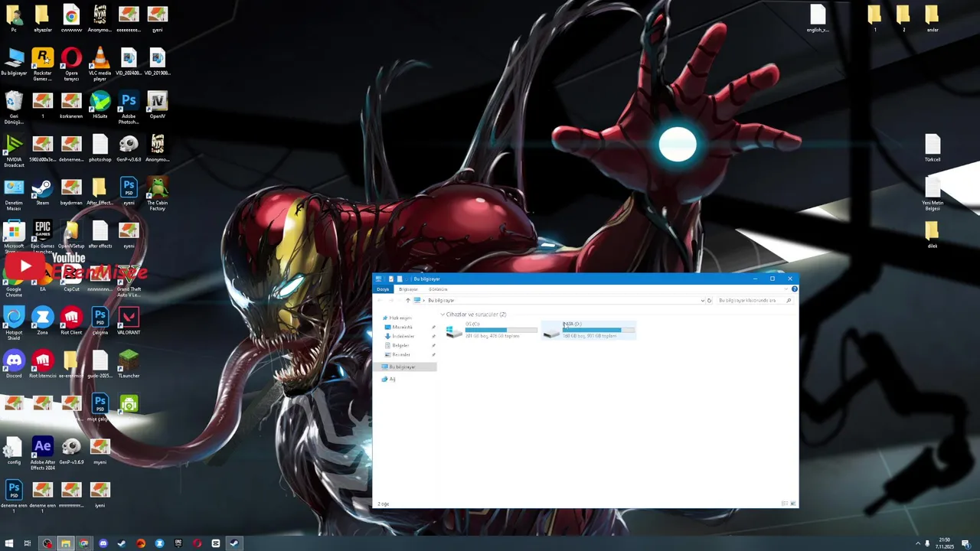Open the address bar history dropdown
This screenshot has width=980, height=551.
click(702, 300)
